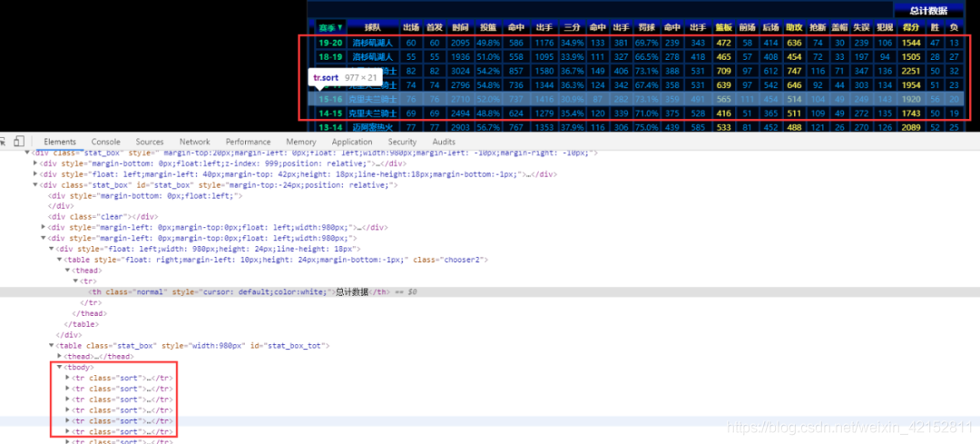980x444 pixels.
Task: Click the 49.8% shooting cell
Action: coord(488,43)
